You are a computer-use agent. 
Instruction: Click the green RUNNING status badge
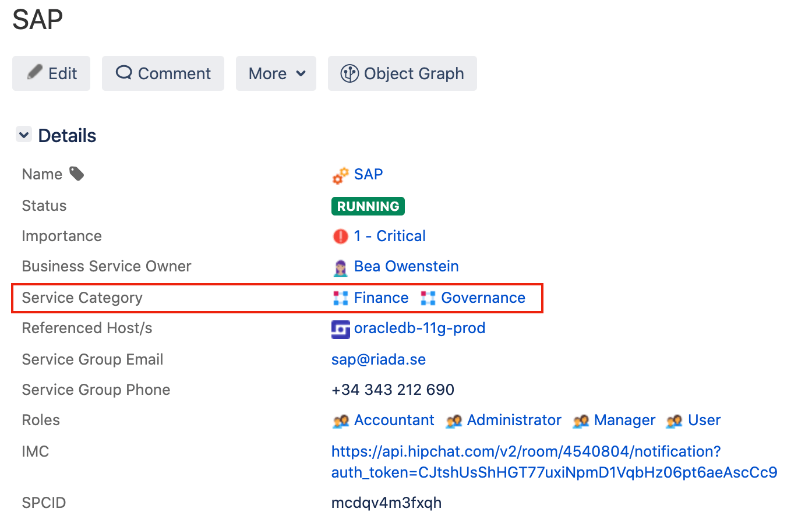tap(368, 206)
